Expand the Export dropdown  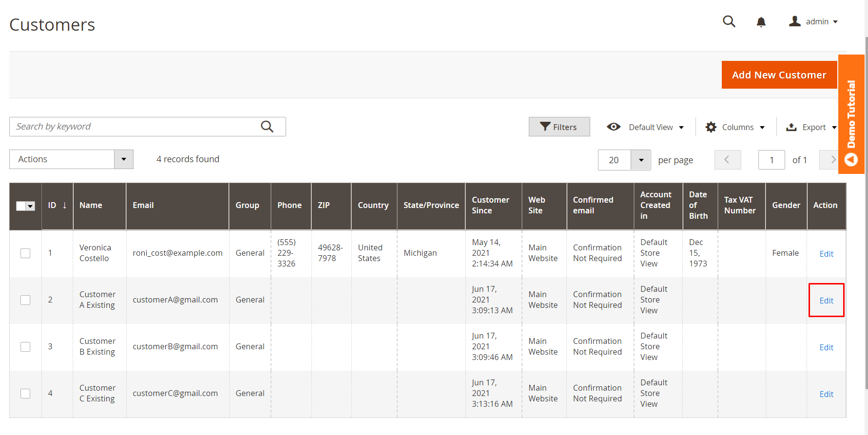(834, 128)
